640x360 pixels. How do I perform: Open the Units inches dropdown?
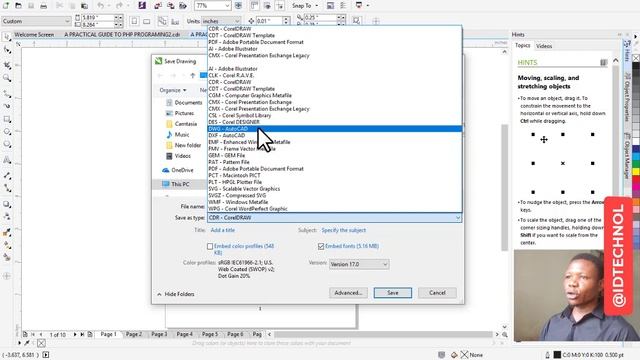point(237,21)
